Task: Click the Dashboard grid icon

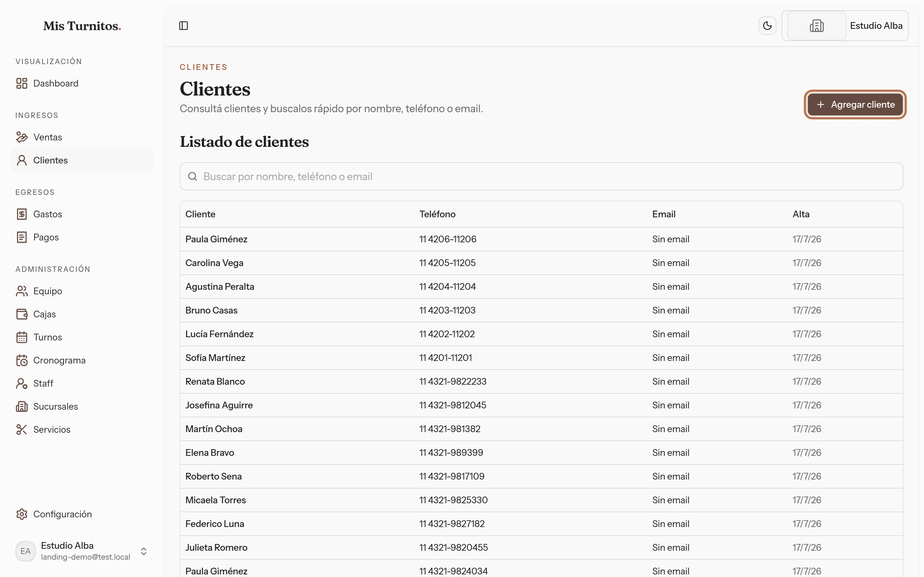Action: (x=22, y=83)
